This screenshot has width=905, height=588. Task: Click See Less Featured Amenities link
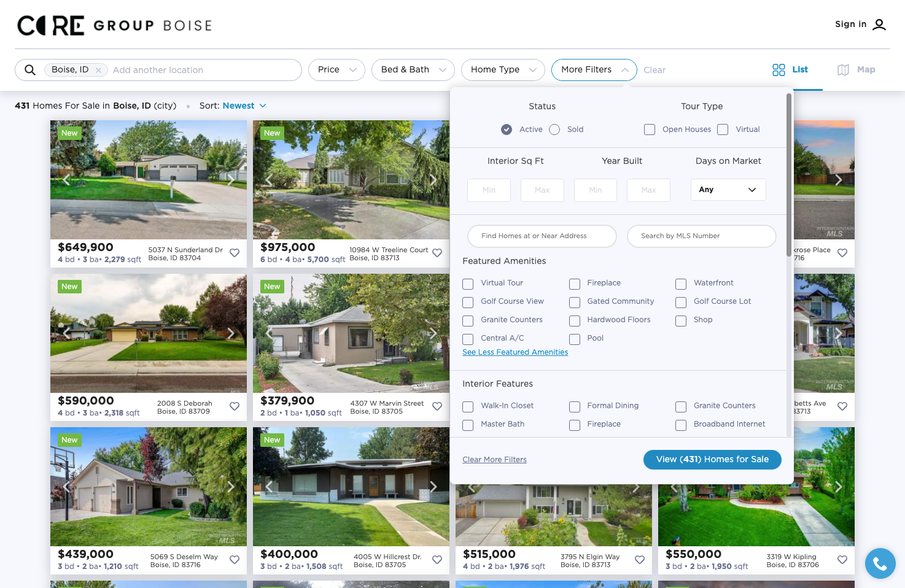click(x=515, y=352)
